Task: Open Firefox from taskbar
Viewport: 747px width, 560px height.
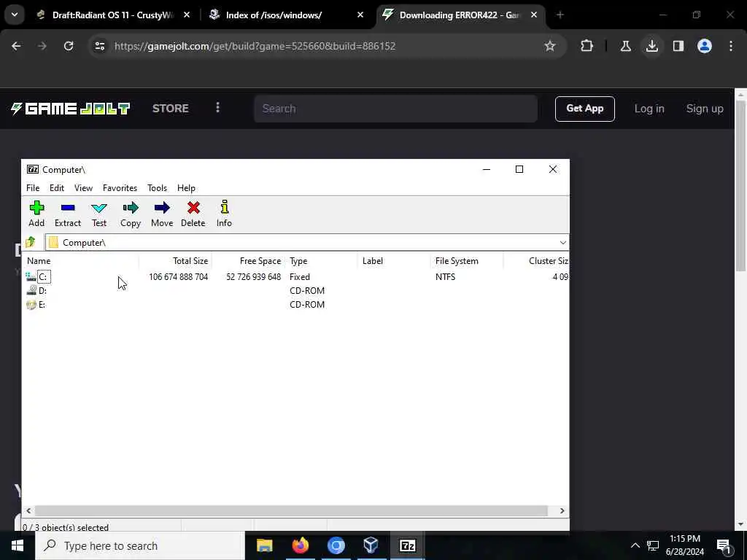Action: pos(300,545)
